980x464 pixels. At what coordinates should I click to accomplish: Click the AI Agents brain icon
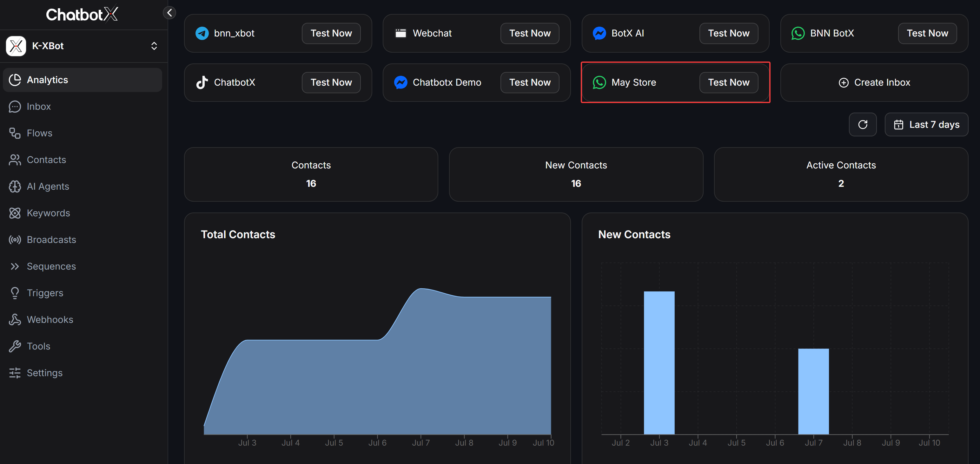coord(15,186)
